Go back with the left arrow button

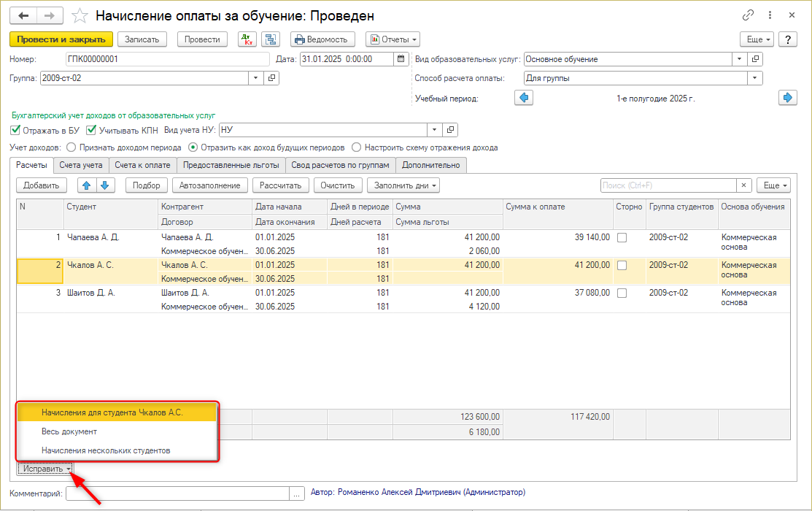[x=23, y=15]
